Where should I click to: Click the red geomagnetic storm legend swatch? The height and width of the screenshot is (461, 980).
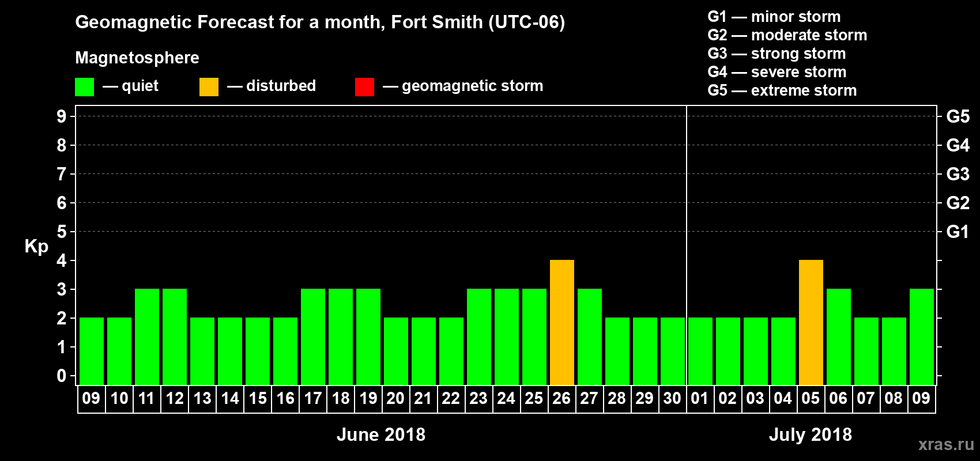(364, 87)
